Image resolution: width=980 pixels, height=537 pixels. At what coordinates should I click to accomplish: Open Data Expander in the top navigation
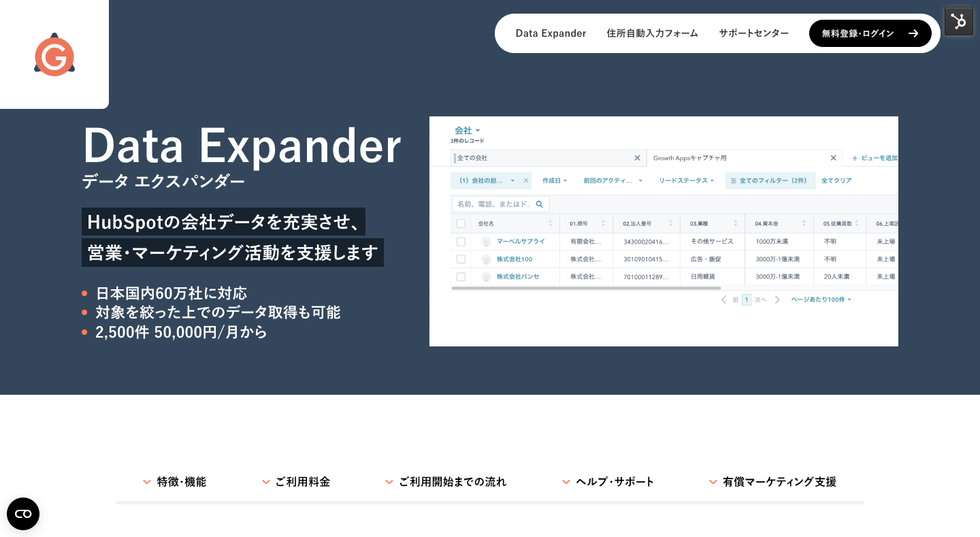[551, 33]
